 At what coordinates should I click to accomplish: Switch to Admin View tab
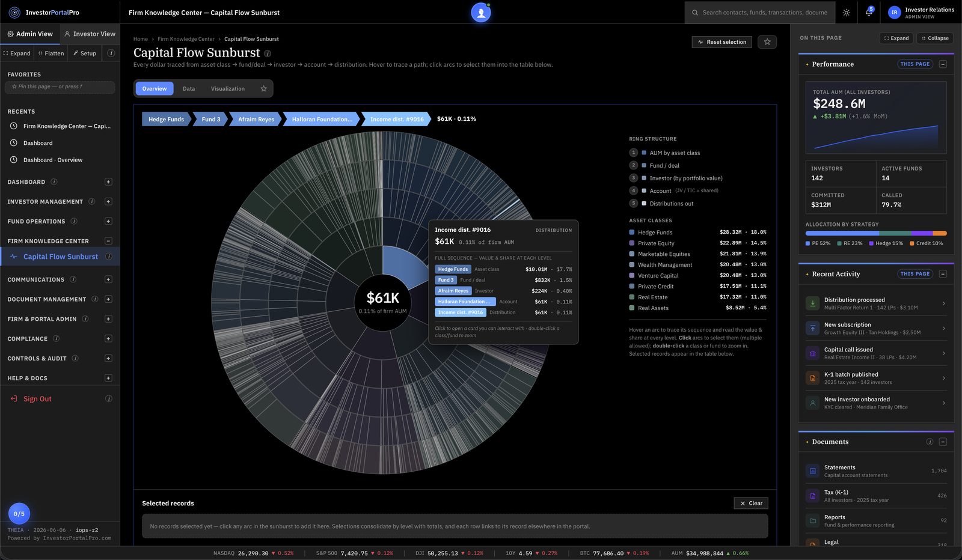[30, 34]
